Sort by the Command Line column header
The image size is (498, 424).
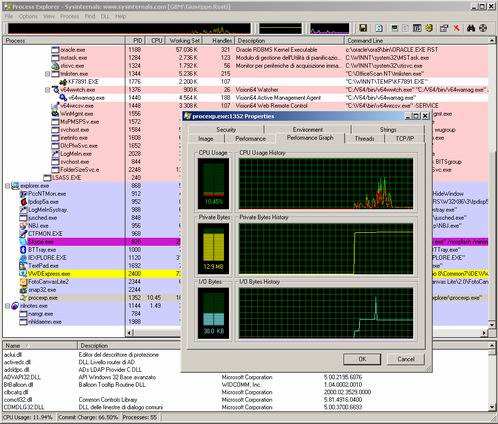416,40
